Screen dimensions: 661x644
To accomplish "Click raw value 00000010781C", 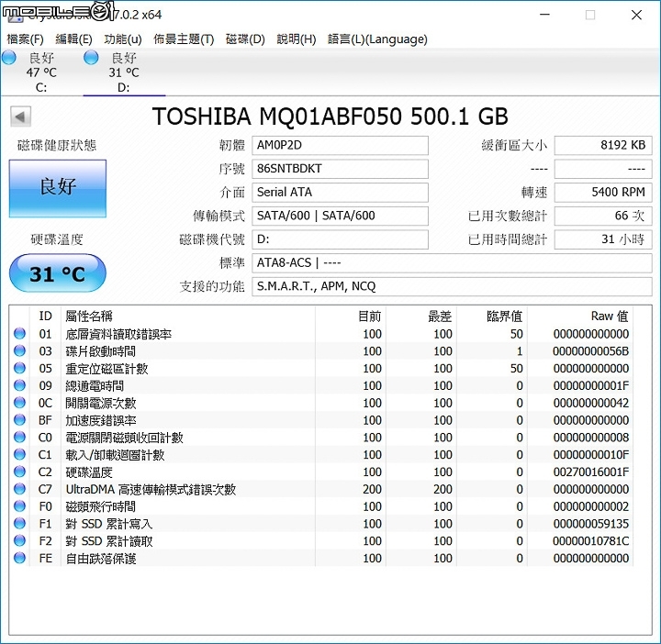I will [x=591, y=541].
